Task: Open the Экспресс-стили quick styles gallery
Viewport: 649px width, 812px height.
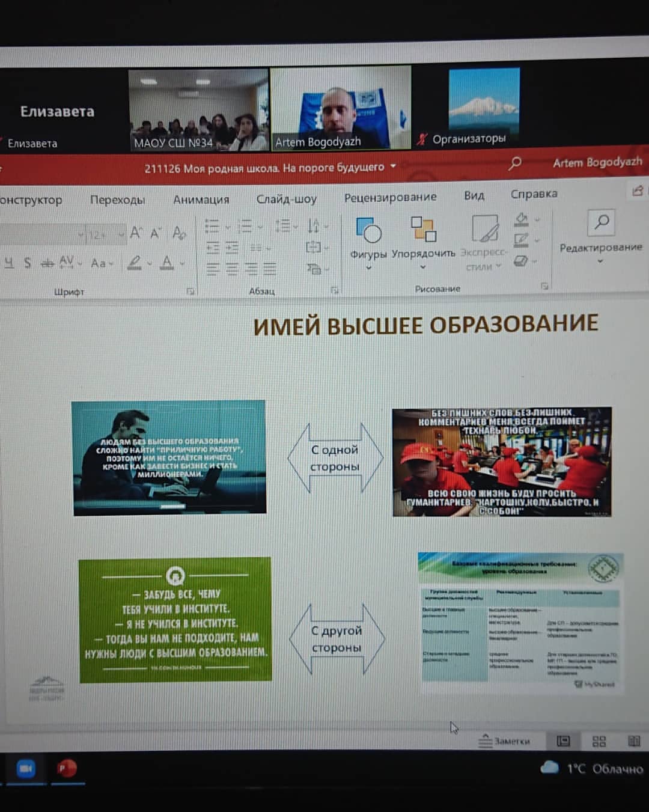Action: 484,242
